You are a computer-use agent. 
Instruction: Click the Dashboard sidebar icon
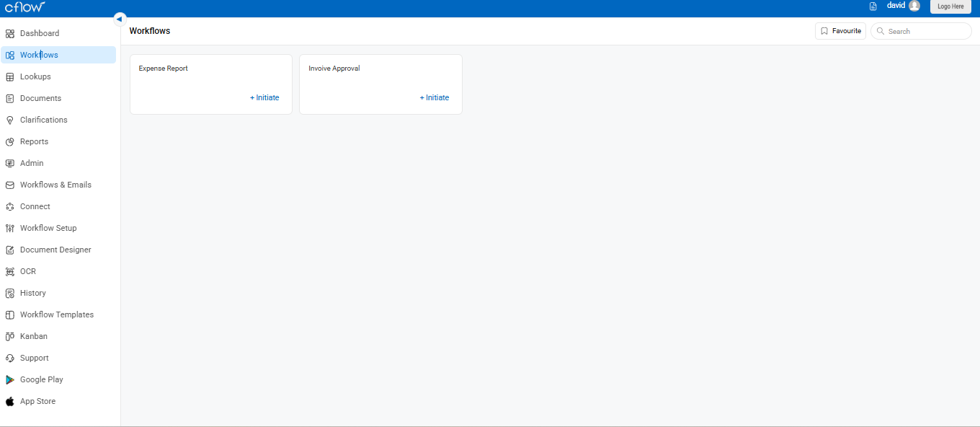click(x=10, y=33)
